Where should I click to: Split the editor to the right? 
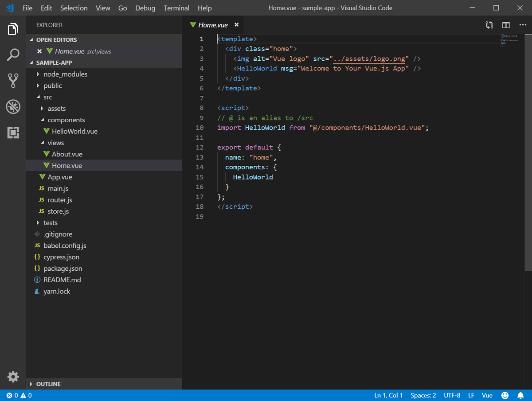point(506,25)
